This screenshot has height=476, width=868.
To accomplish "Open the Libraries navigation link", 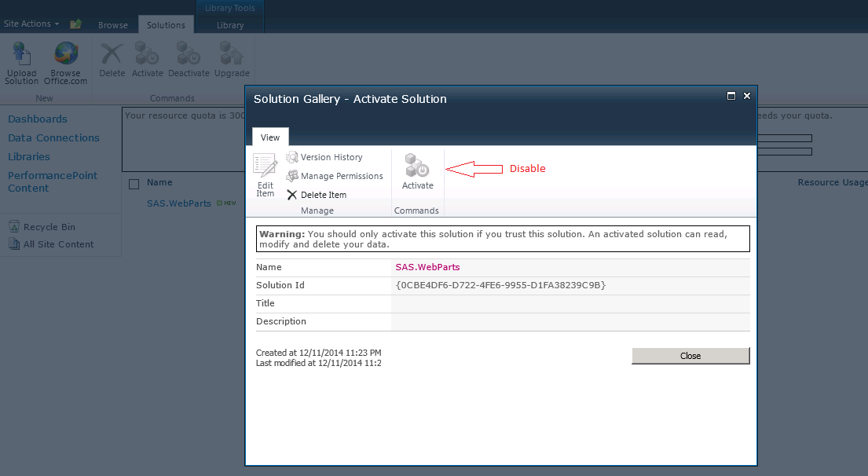I will (29, 156).
